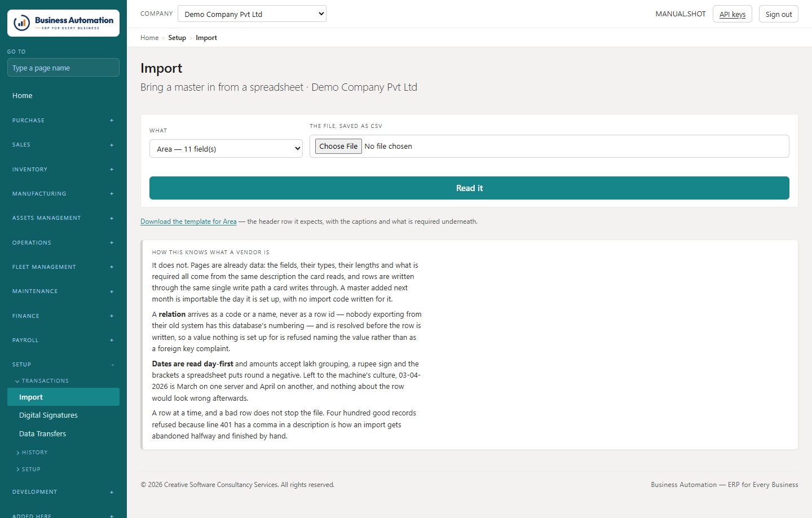Click the Read it button
The image size is (812, 518).
click(469, 188)
